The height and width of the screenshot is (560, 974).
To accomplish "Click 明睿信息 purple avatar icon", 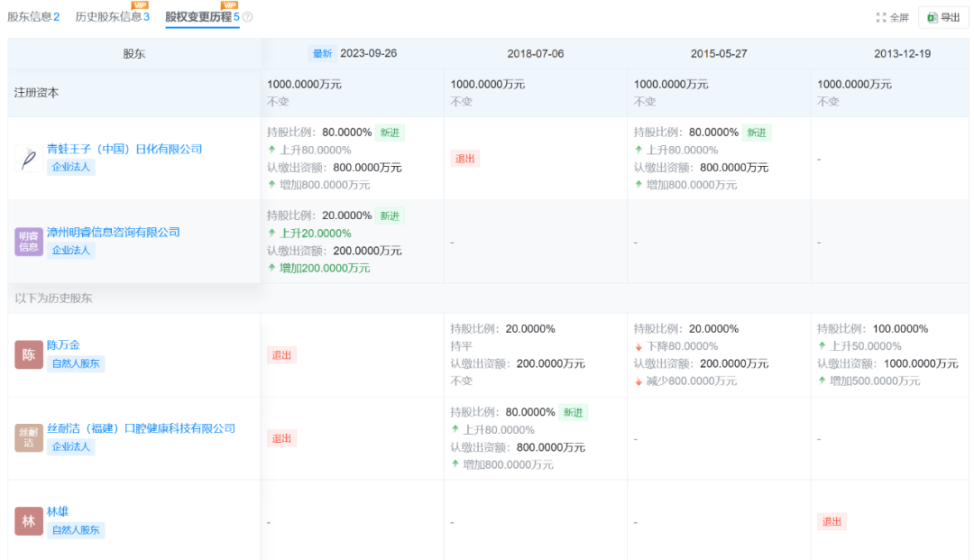I will click(29, 242).
